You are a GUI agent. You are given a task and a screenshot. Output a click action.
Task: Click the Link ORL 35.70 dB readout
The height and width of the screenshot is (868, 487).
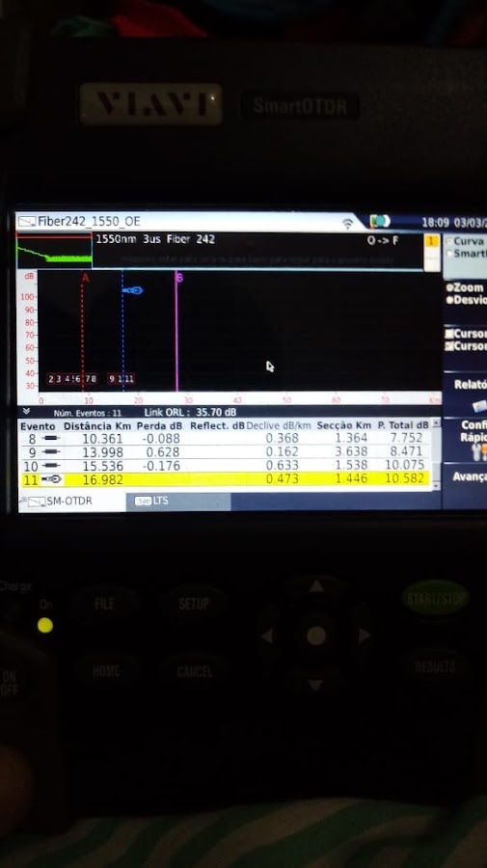[190, 413]
